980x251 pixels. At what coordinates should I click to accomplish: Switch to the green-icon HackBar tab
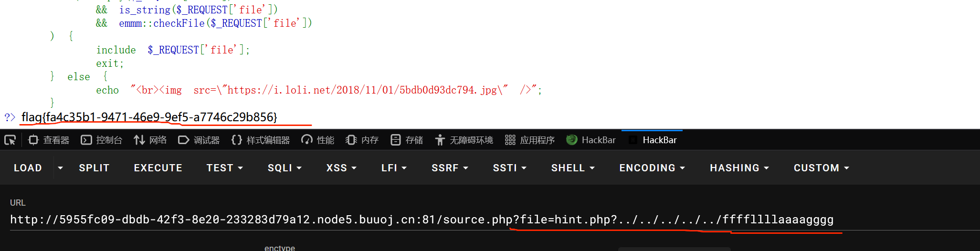(591, 140)
